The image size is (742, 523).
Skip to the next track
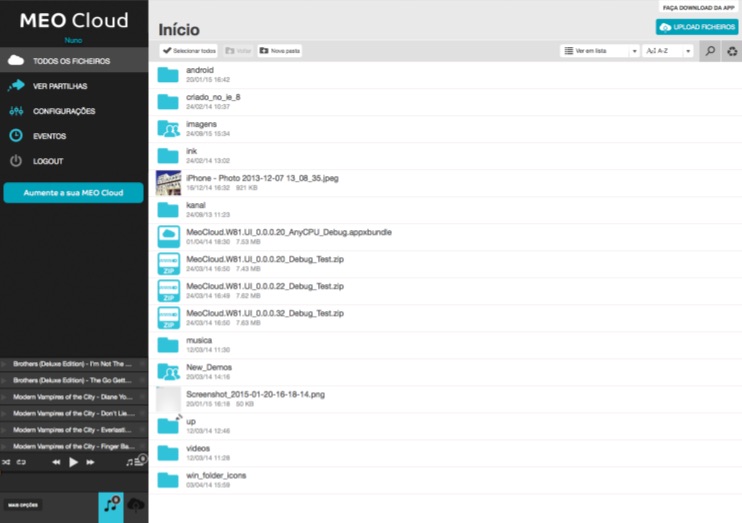click(x=90, y=462)
